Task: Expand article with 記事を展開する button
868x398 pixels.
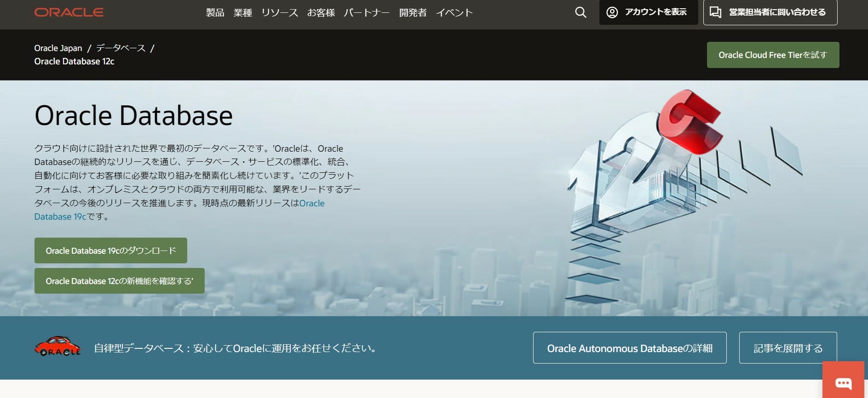Action: [788, 348]
